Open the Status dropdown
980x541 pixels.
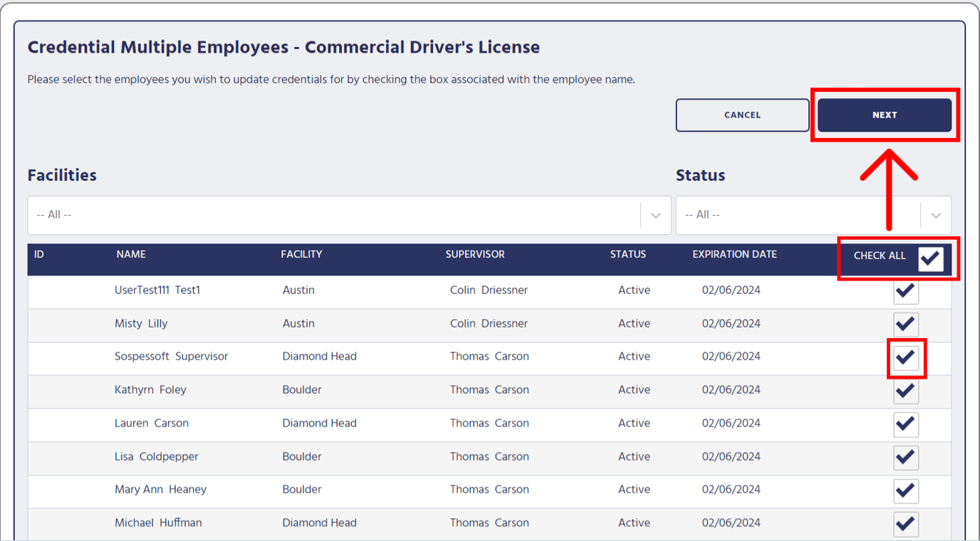[798, 214]
